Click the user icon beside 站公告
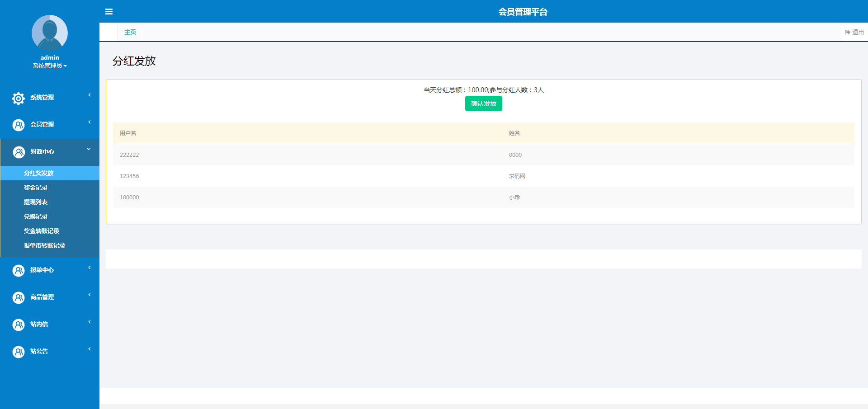The image size is (868, 409). pyautogui.click(x=19, y=352)
